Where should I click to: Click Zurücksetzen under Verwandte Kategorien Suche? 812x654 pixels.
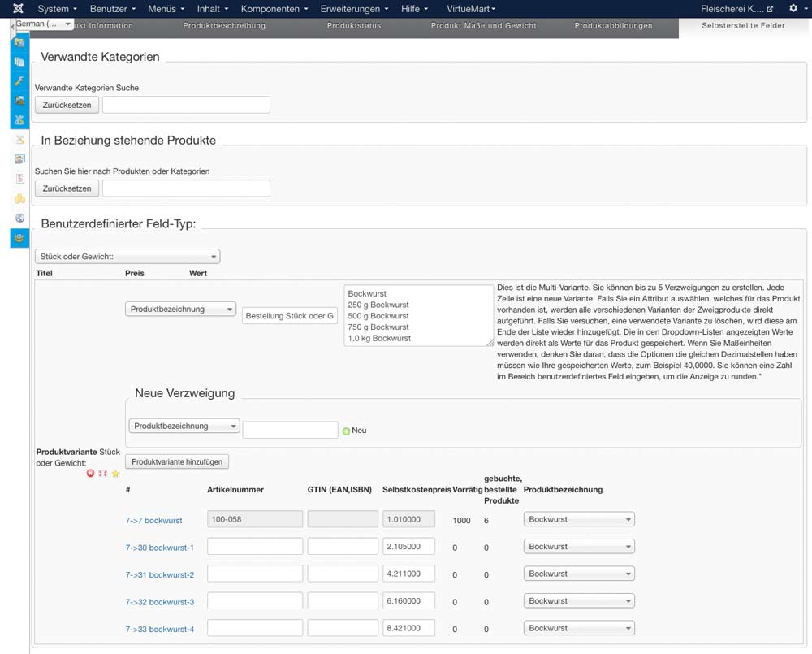click(x=67, y=105)
